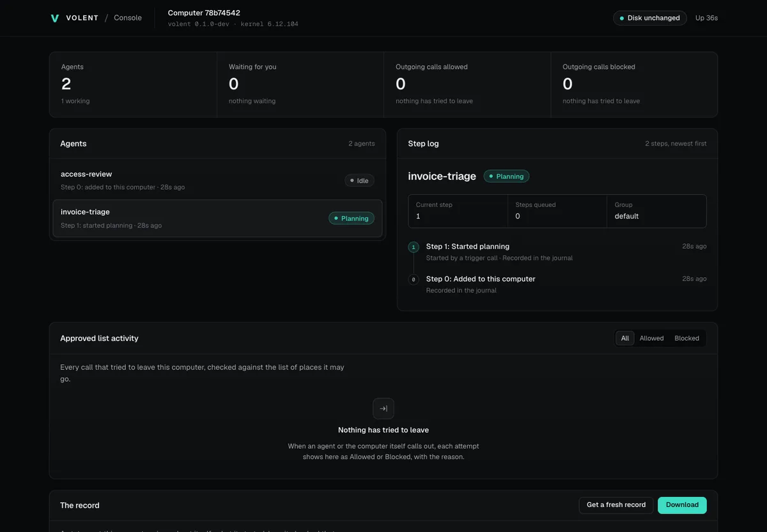Click the invoice-triage heading in Step log
The image size is (767, 532).
tap(442, 176)
